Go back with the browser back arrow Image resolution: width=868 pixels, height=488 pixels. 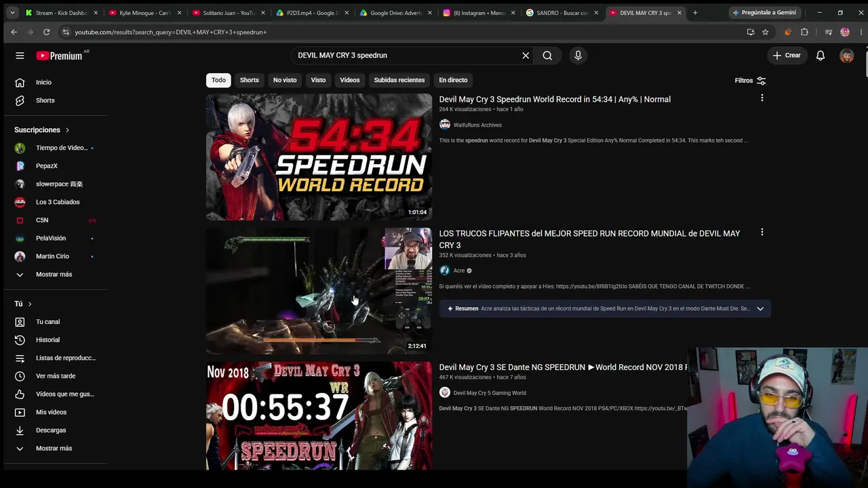(14, 32)
